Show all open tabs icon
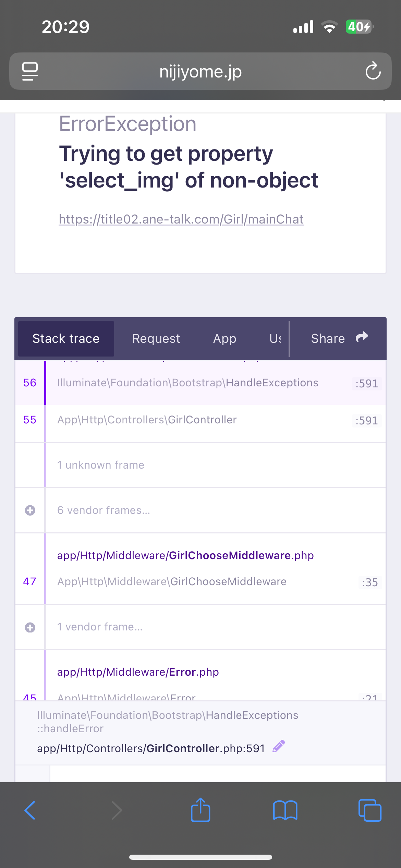The width and height of the screenshot is (401, 868). tap(369, 810)
